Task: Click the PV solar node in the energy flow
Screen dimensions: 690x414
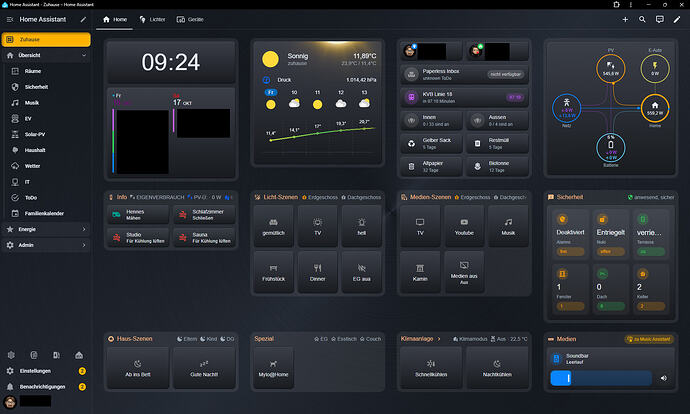Action: point(611,69)
